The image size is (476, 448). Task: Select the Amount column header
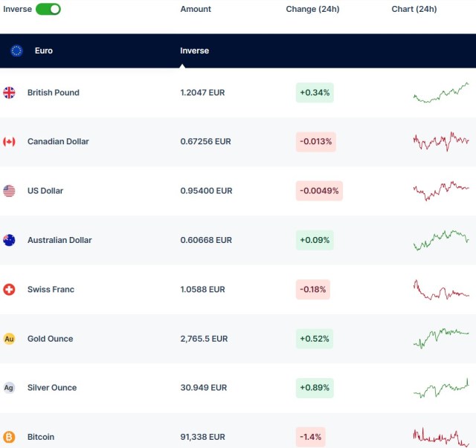pos(196,9)
